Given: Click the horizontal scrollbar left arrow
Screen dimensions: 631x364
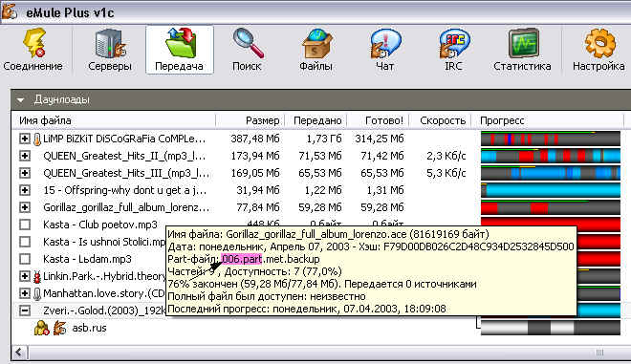Looking at the screenshot, I should tap(19, 353).
